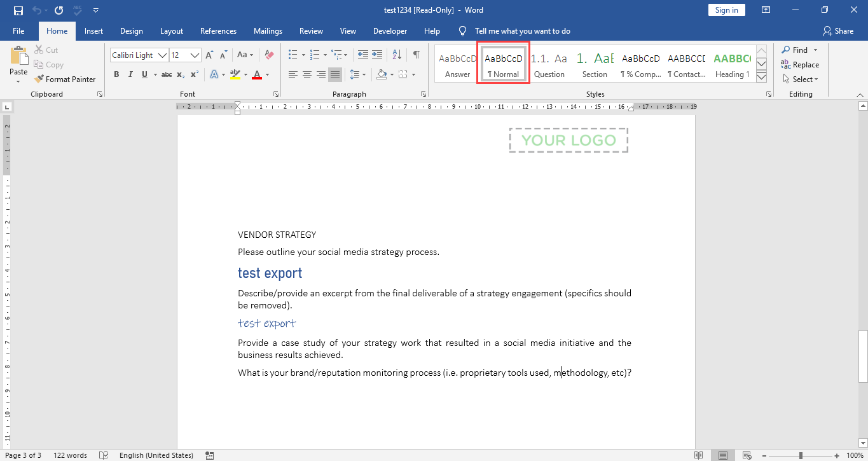The width and height of the screenshot is (868, 461).
Task: Click the zoom slider handle
Action: coord(801,455)
